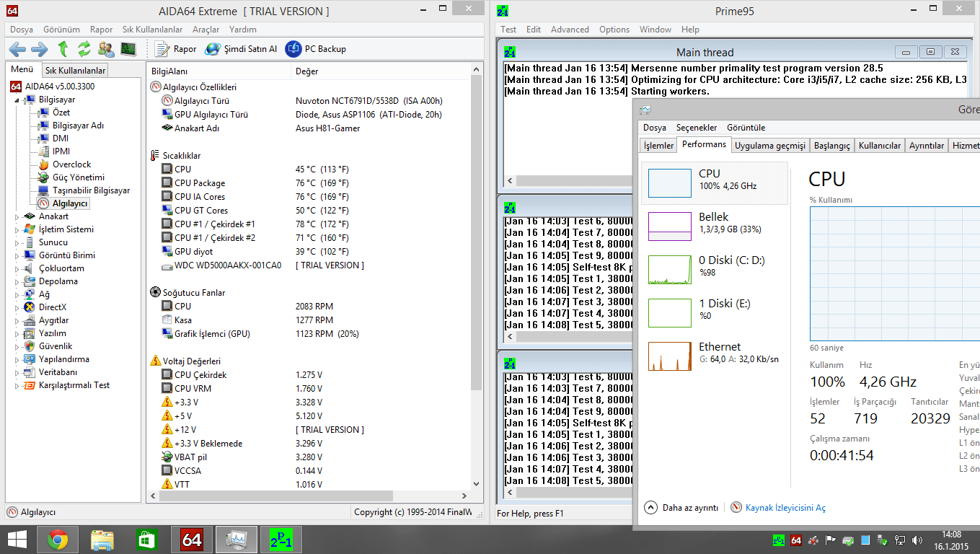This screenshot has width=980, height=554.
Task: Open Rapor from the AIDA64 toolbar
Action: coord(177,49)
